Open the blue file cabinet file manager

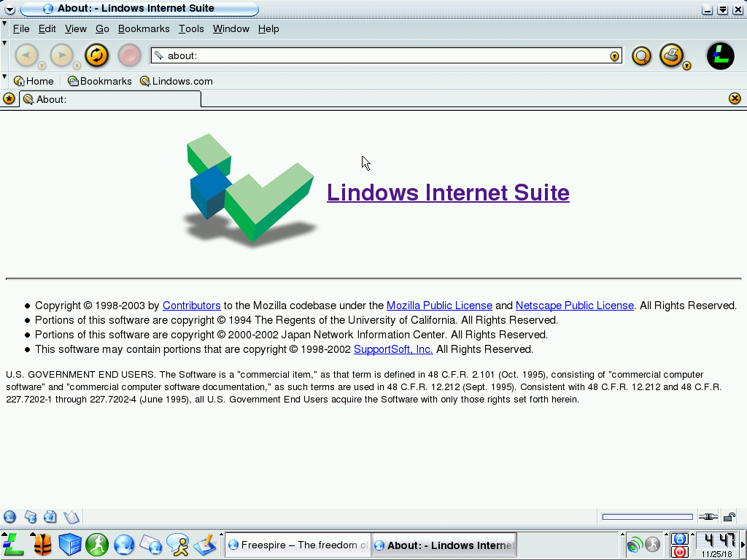(x=70, y=545)
